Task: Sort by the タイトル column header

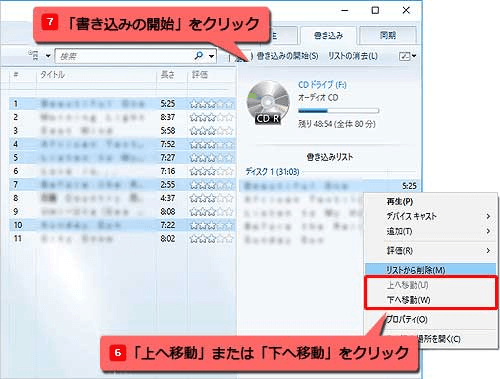Action: [52, 75]
